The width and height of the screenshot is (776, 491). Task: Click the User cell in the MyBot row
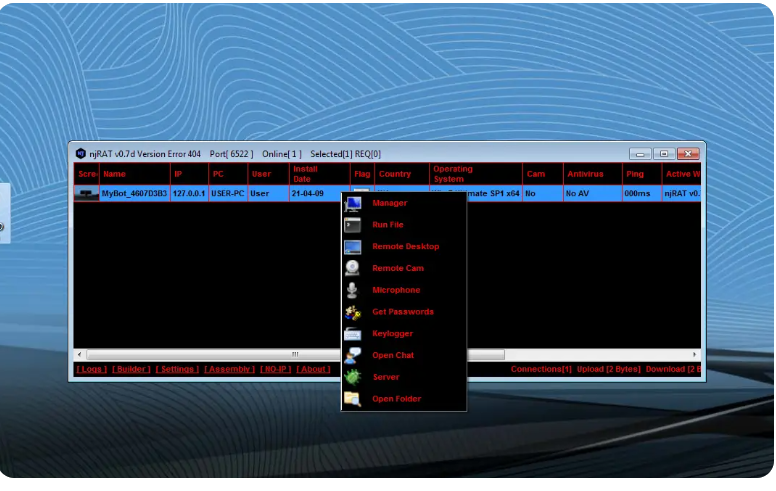tap(268, 194)
